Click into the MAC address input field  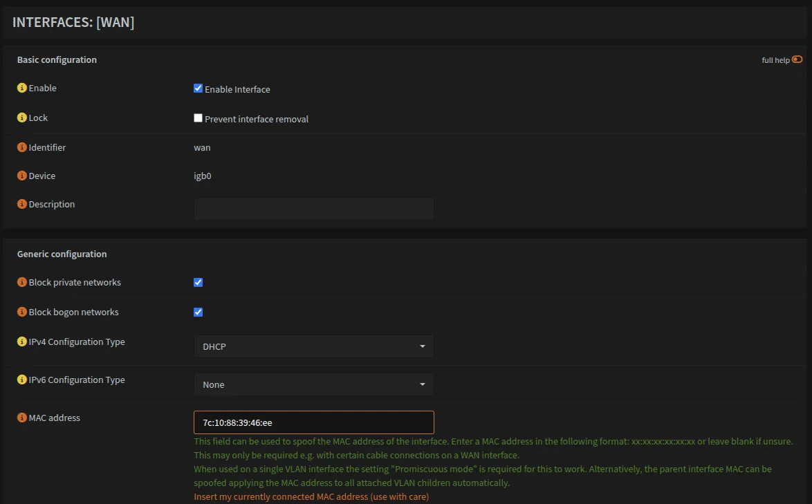point(313,422)
